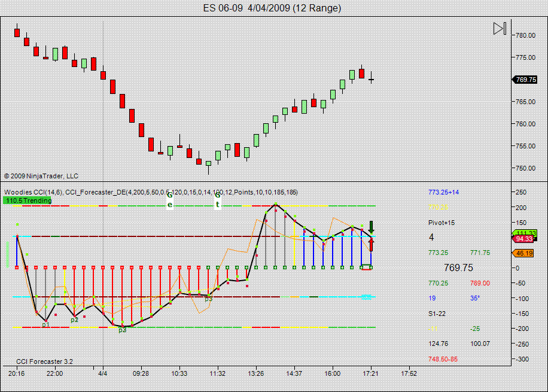Click the 250 level on the CCI axis
548x392 pixels.
(521, 192)
